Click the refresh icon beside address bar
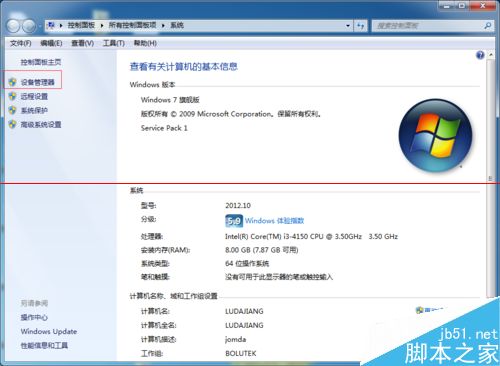 pos(360,26)
